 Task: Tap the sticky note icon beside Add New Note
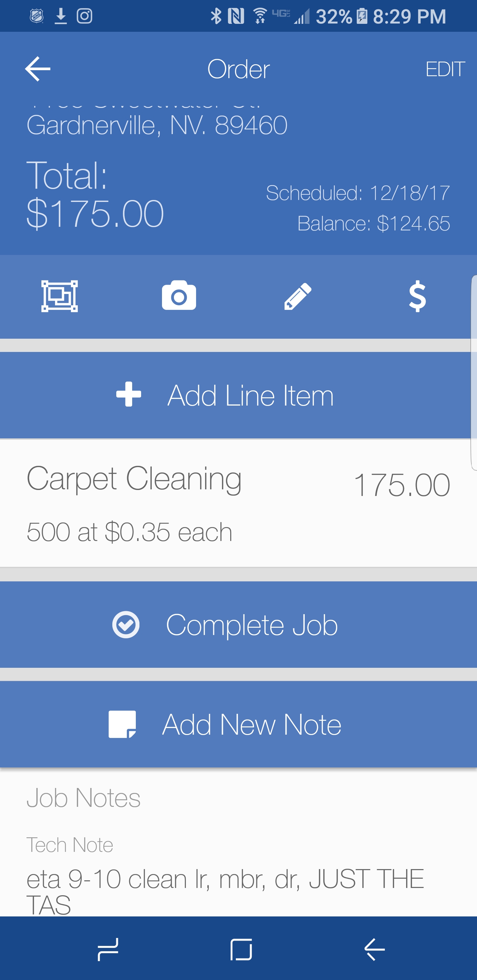click(122, 724)
